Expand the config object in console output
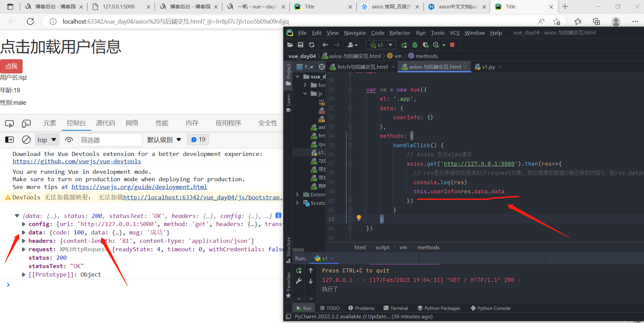Image resolution: width=644 pixels, height=323 pixels. (24, 224)
